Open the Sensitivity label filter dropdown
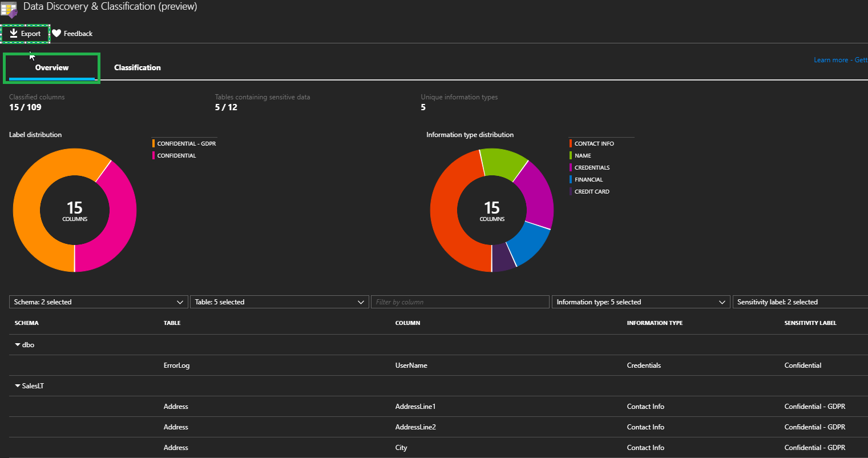The image size is (868, 458). 800,302
